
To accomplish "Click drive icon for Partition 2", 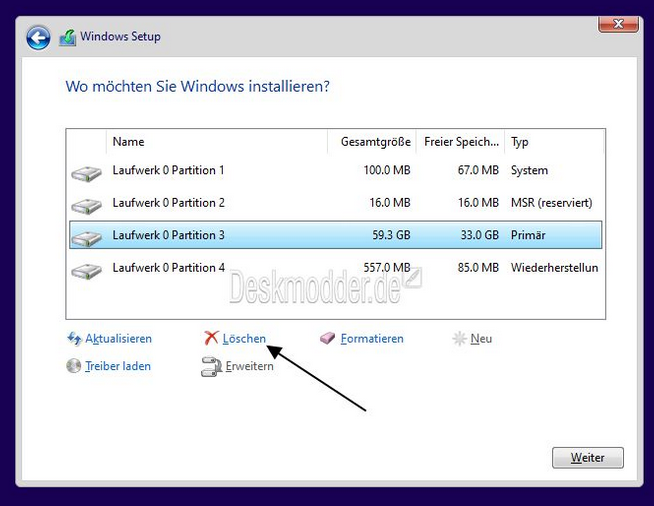I will click(86, 206).
